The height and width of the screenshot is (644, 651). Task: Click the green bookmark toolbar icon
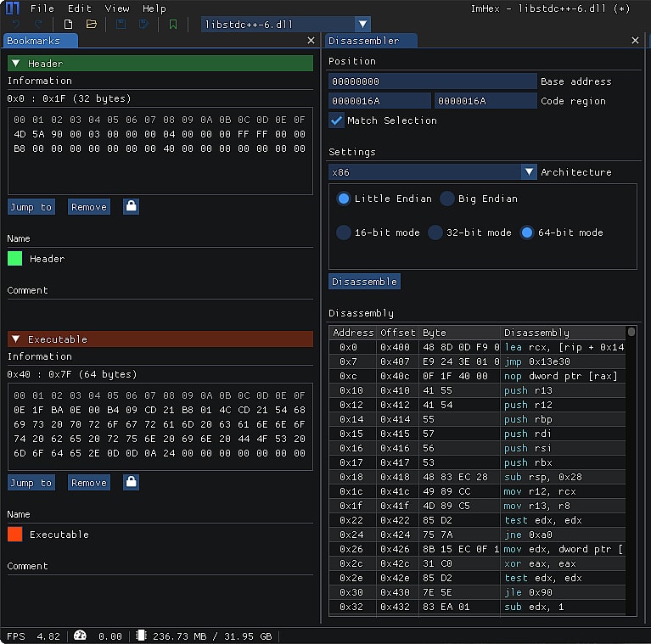click(173, 25)
